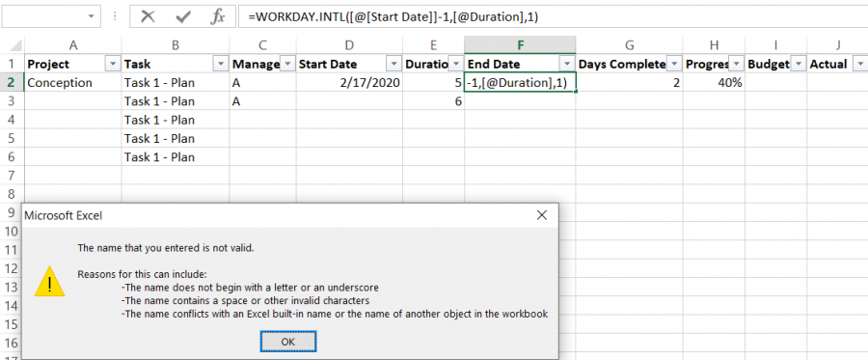Expand the Start Date filter dropdown
Screen dimensions: 868x360
[x=393, y=65]
